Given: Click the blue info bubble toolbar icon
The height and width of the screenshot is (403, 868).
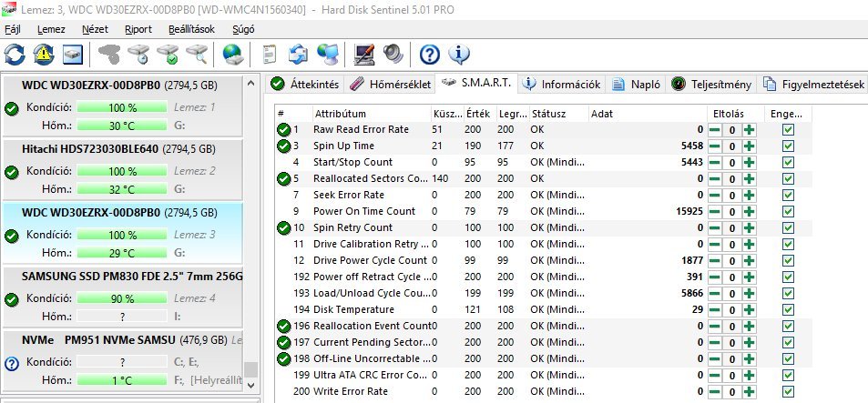Looking at the screenshot, I should pyautogui.click(x=459, y=55).
